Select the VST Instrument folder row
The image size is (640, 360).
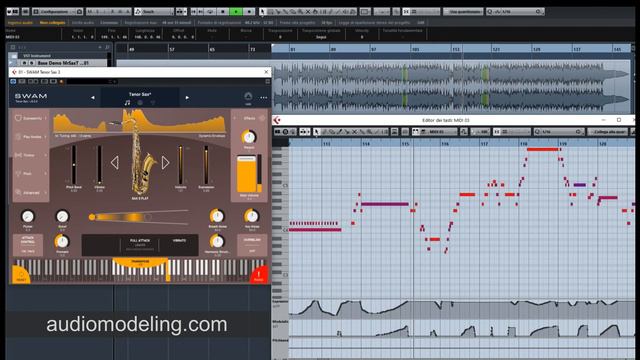(59, 55)
